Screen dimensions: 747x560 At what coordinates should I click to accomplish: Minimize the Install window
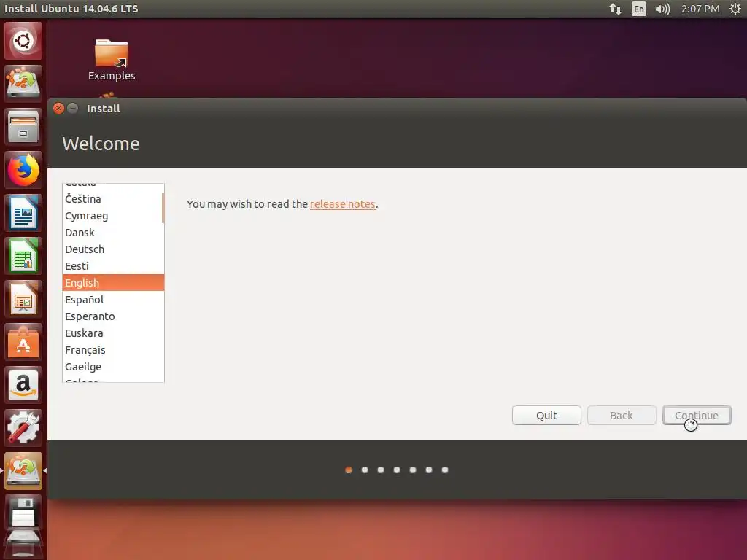[73, 109]
